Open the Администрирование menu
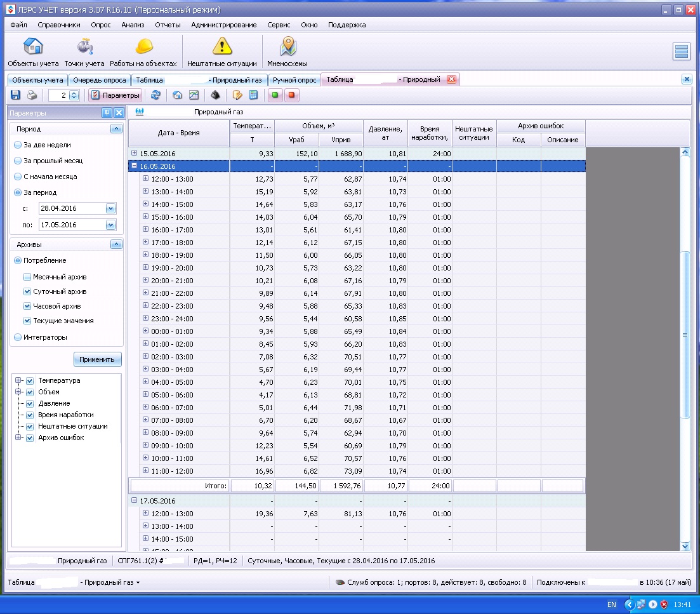700x614 pixels. (223, 25)
